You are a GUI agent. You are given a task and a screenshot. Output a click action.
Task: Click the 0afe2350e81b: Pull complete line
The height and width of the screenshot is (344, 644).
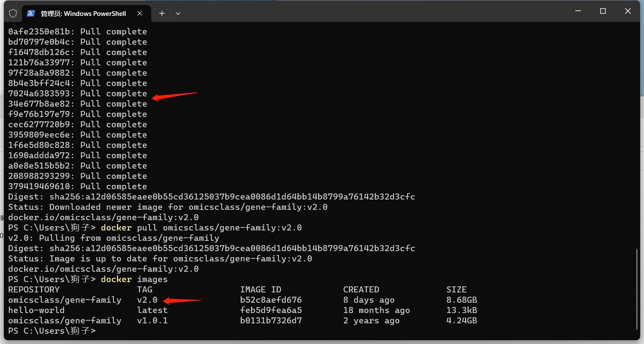click(x=77, y=32)
